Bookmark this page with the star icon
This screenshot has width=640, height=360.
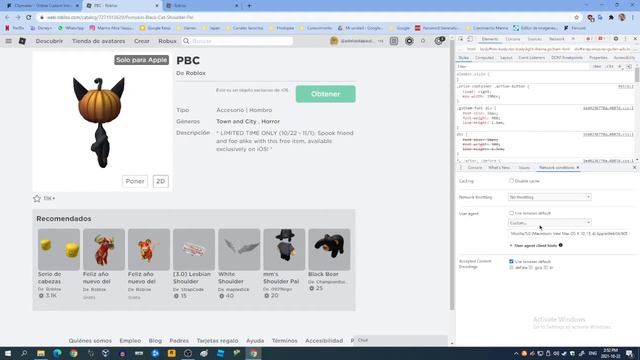[576, 18]
